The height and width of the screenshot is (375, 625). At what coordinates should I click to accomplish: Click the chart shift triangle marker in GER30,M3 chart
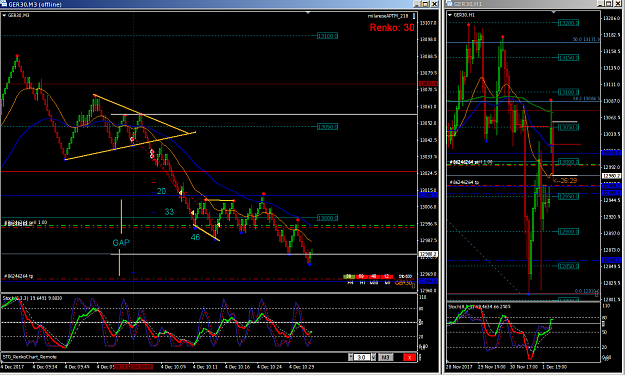coord(308,13)
